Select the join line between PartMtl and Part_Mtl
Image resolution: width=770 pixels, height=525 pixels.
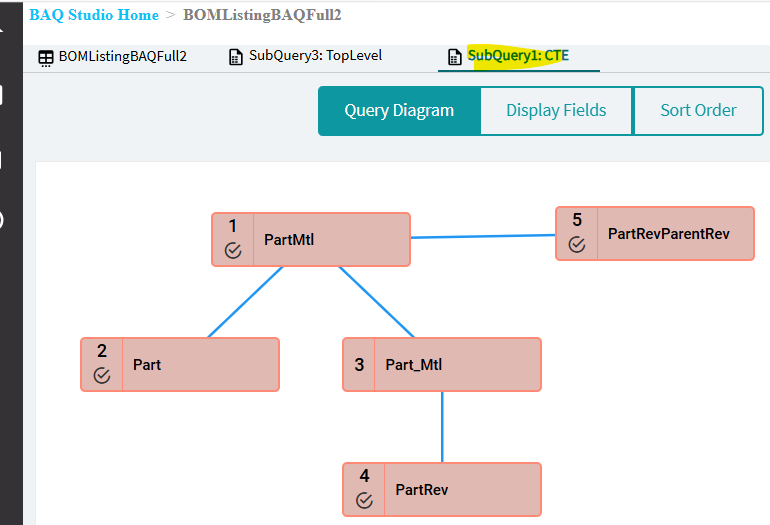[x=377, y=302]
